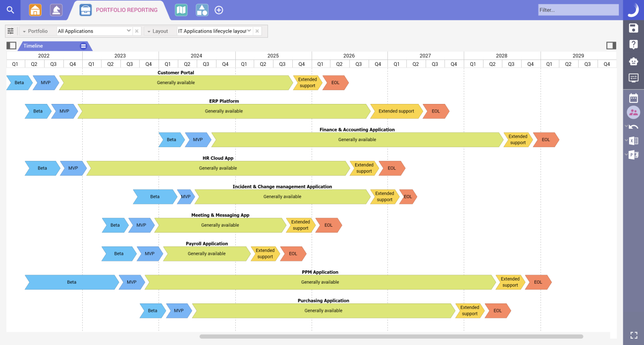The width and height of the screenshot is (644, 345).
Task: Open the Timeline hamburger menu
Action: [x=83, y=45]
